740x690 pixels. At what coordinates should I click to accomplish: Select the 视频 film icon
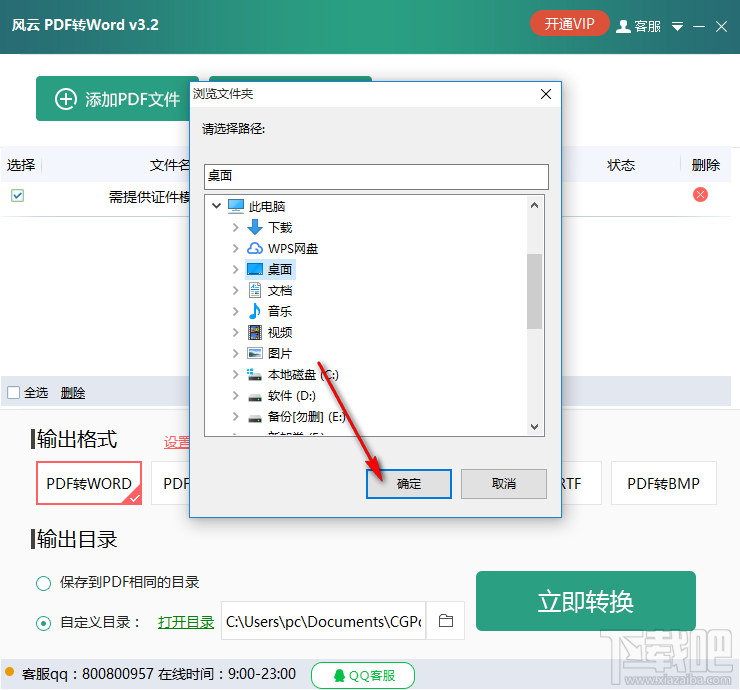coord(255,333)
